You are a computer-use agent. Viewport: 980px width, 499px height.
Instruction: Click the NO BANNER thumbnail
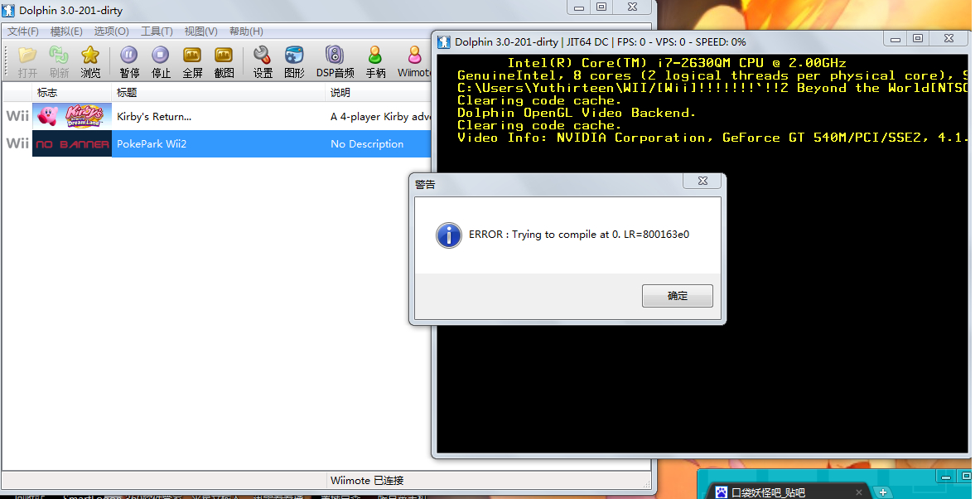point(72,144)
